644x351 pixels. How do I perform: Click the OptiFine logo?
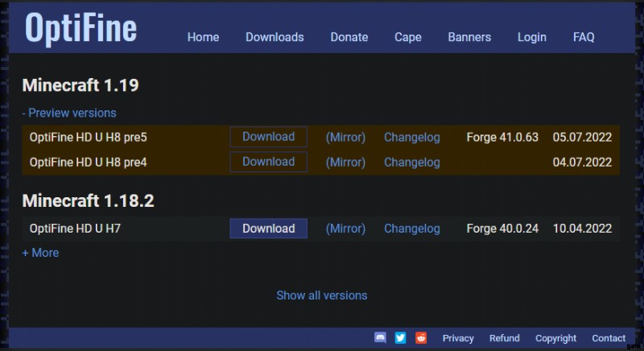(81, 28)
